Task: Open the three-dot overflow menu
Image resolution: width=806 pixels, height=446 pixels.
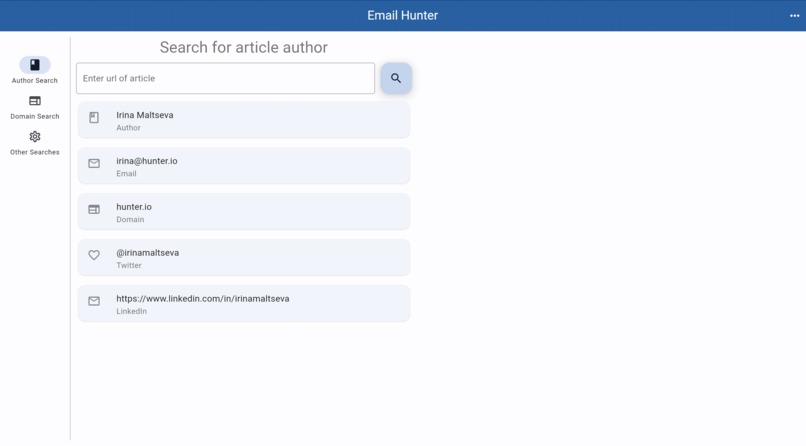Action: [x=794, y=15]
